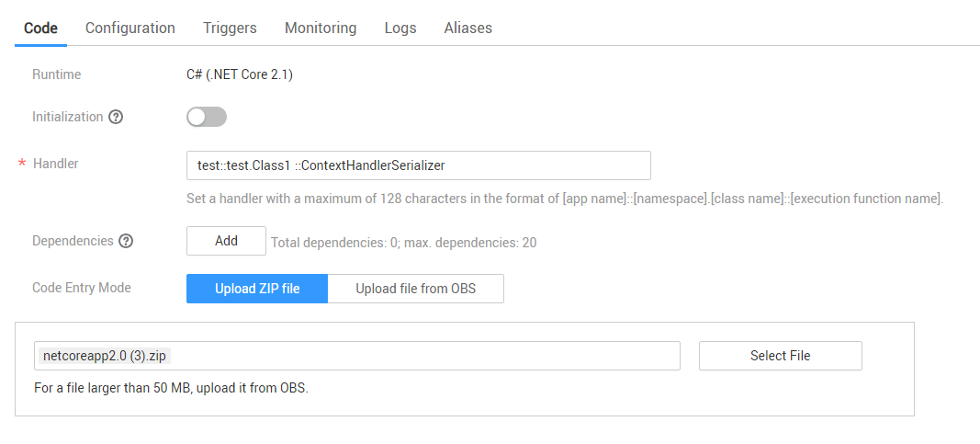The width and height of the screenshot is (980, 444).
Task: Click the C# (.NET Core 2.1) runtime value
Action: coord(240,75)
